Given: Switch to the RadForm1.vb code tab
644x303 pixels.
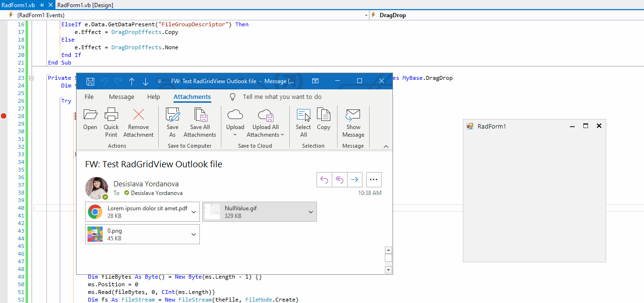Looking at the screenshot, I should (19, 5).
